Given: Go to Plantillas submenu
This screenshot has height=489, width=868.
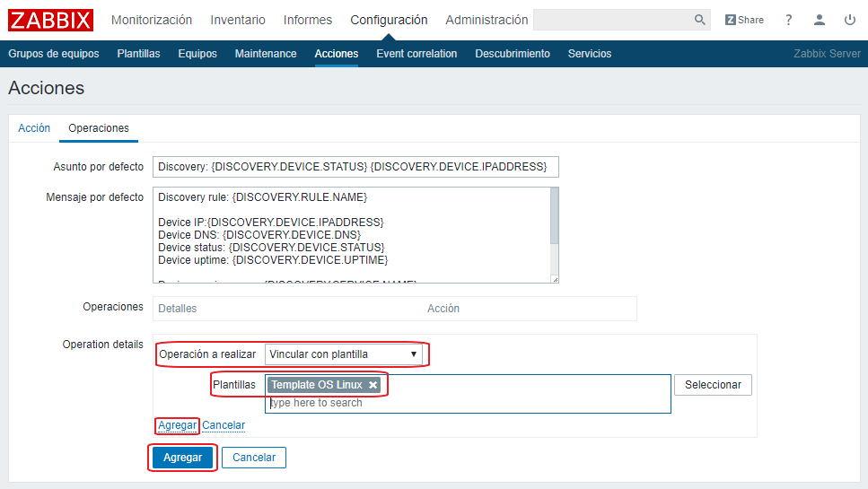Looking at the screenshot, I should pos(138,54).
